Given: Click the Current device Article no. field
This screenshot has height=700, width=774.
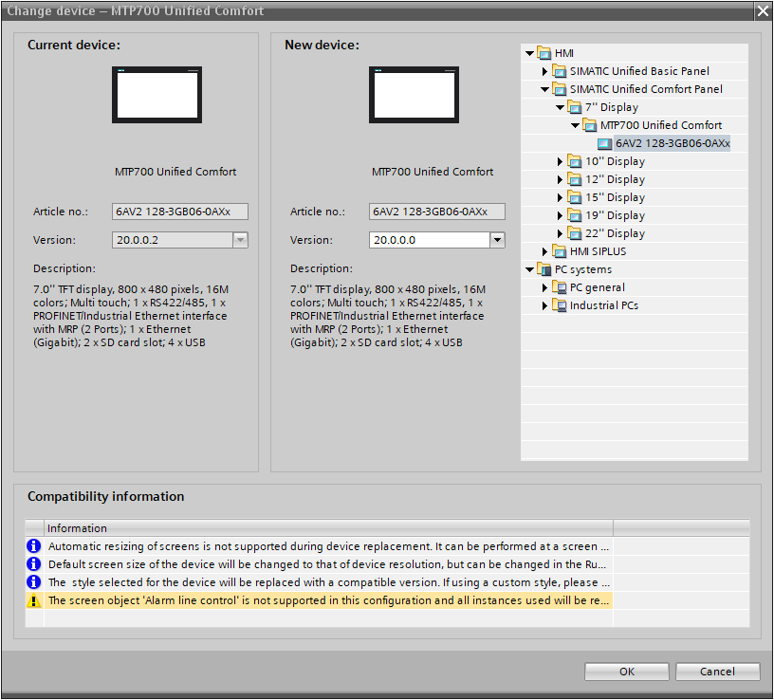Looking at the screenshot, I should (179, 212).
